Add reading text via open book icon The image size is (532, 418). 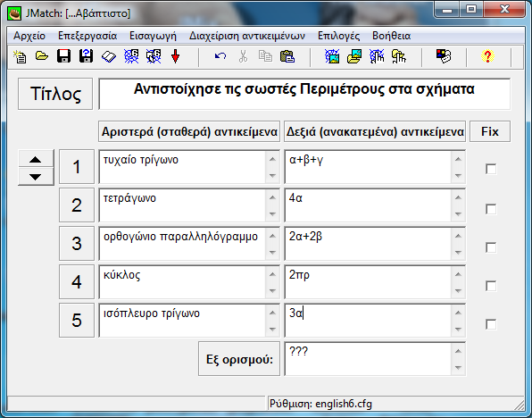click(109, 56)
